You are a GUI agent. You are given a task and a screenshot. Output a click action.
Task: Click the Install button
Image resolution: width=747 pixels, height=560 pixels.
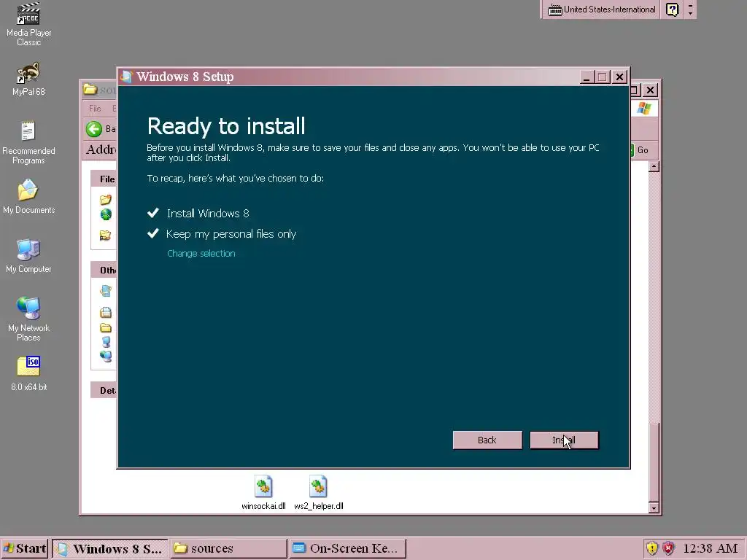click(x=564, y=440)
